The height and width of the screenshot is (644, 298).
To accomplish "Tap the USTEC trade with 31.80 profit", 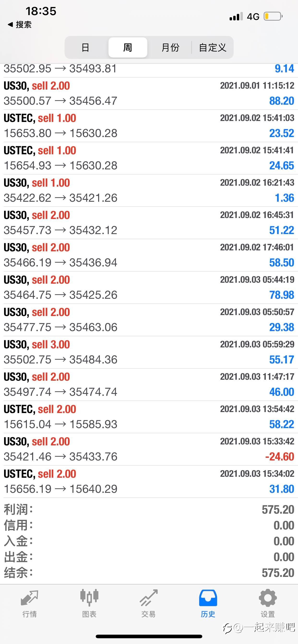I will point(149,482).
